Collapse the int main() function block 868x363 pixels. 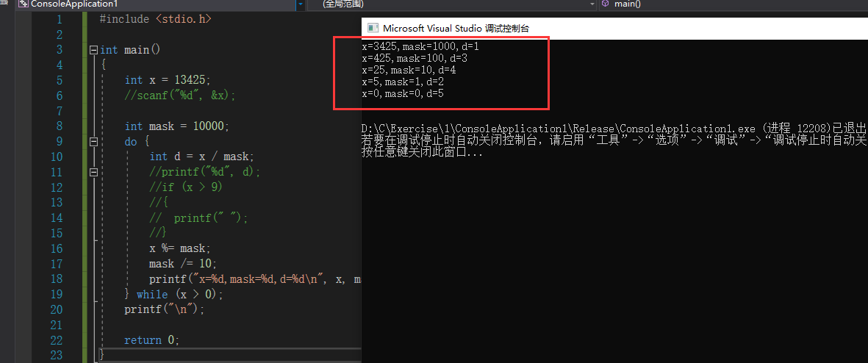point(93,50)
